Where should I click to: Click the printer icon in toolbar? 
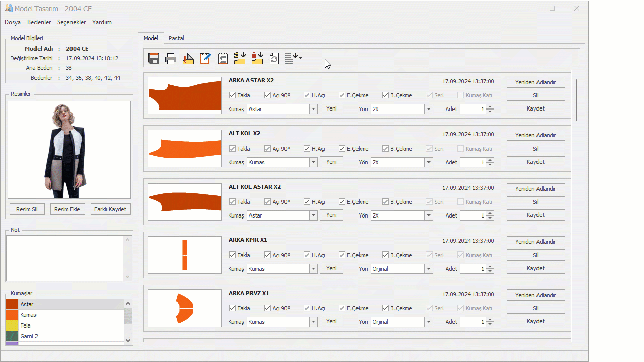click(x=171, y=58)
